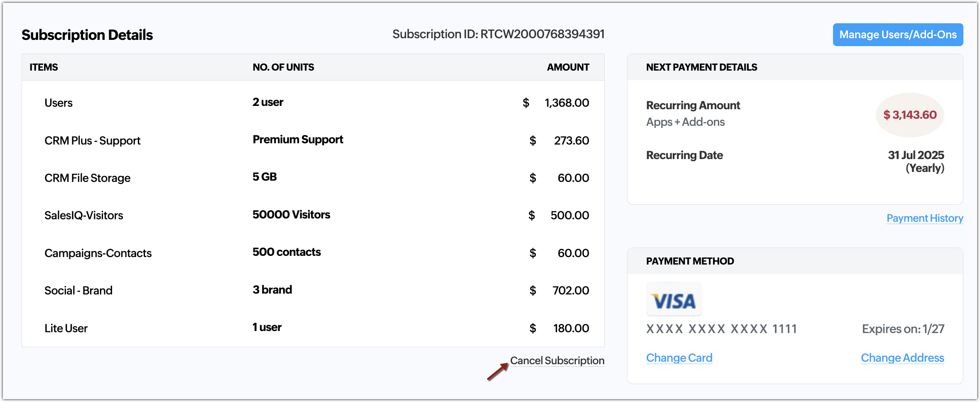Click the Users item row
980x402 pixels.
point(59,103)
